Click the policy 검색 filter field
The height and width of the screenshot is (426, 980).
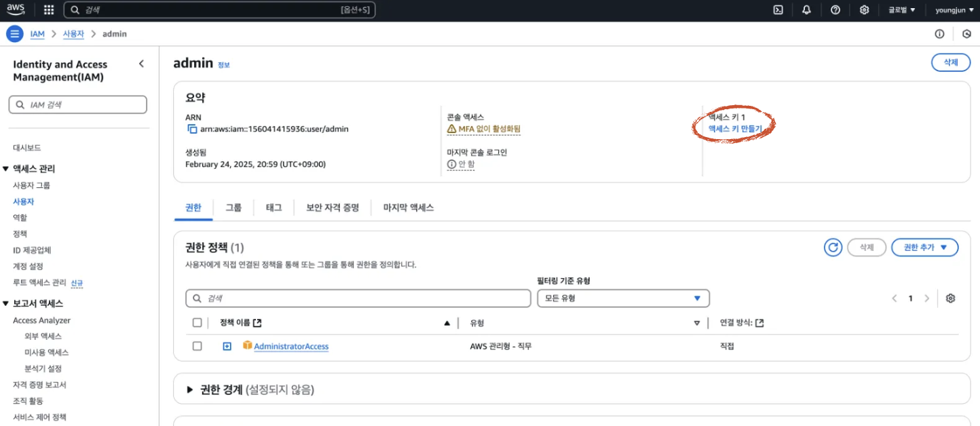coord(358,298)
